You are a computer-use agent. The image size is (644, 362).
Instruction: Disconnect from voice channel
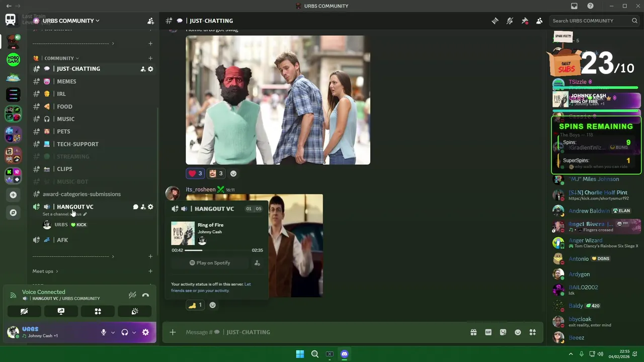145,295
